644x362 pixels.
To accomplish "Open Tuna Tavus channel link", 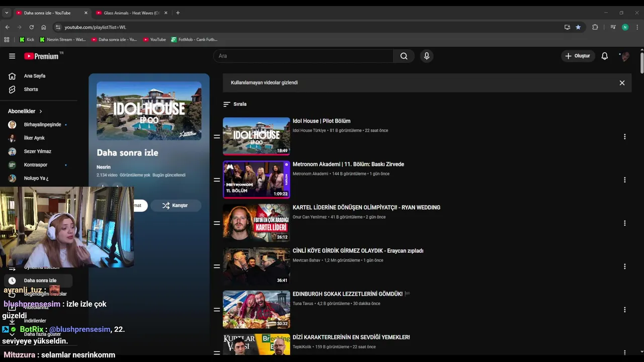I will [303, 304].
